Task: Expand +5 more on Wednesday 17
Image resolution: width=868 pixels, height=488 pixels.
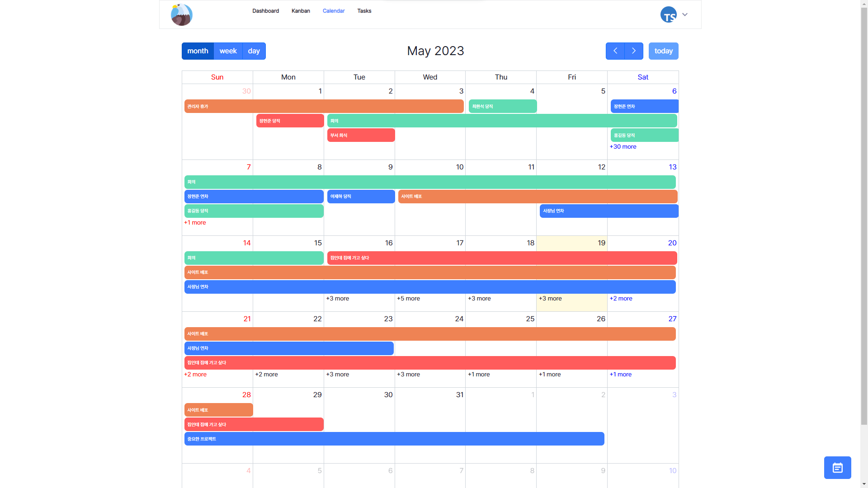Action: coord(408,299)
